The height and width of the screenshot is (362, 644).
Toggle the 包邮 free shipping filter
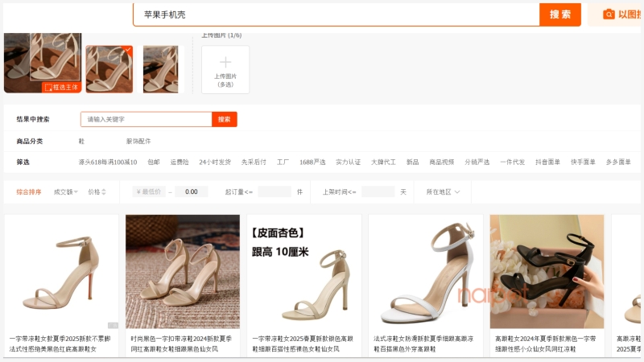click(154, 162)
